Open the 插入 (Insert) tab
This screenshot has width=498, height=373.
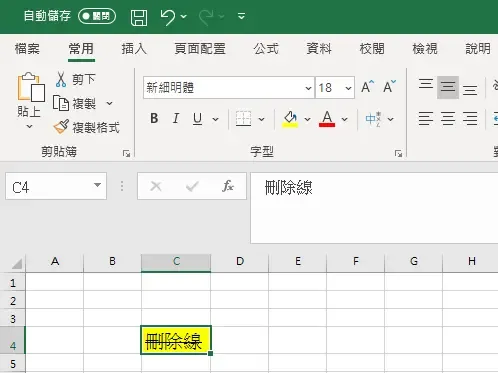(134, 49)
